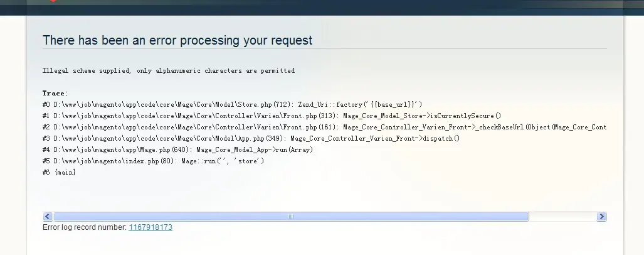
Task: Click the Zend_Uri::factory('{{base_url}}') text
Action: click(x=360, y=104)
